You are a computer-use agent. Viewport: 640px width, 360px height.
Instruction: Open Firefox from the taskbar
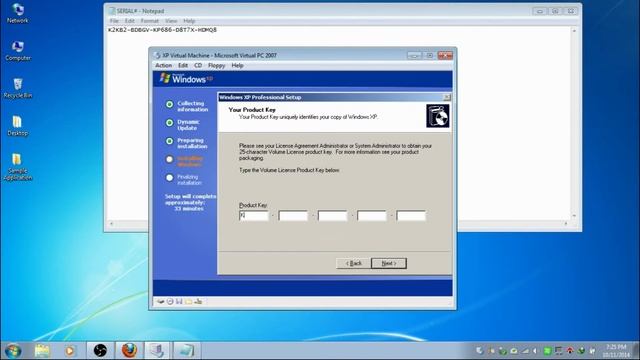129,351
